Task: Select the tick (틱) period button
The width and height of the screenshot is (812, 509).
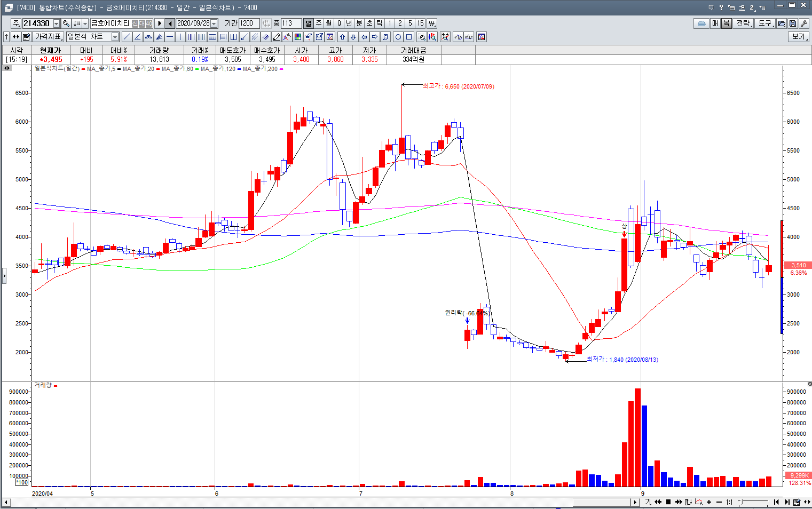Action: tap(380, 23)
